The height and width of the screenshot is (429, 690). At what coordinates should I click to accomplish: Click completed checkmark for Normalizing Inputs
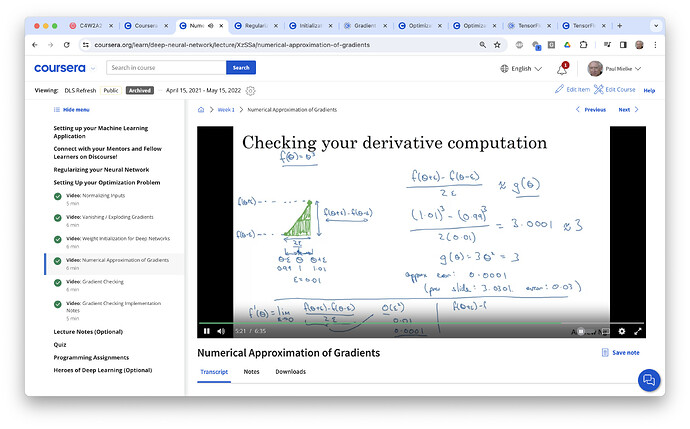click(x=58, y=196)
